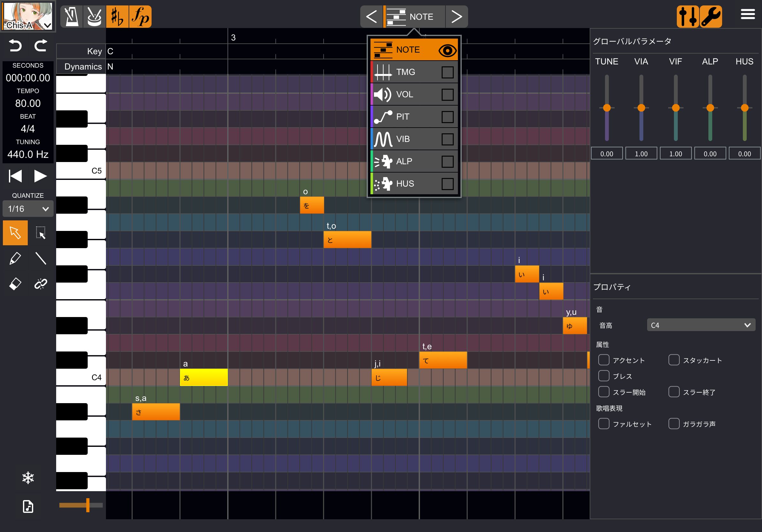762x532 pixels.
Task: Select the pencil tool
Action: (x=15, y=258)
